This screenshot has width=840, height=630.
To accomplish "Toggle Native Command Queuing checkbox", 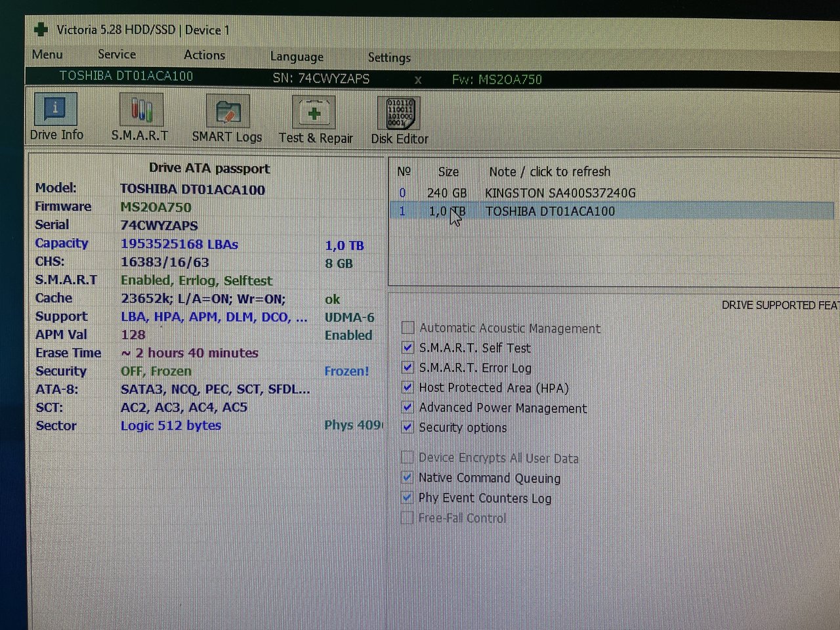I will click(408, 477).
